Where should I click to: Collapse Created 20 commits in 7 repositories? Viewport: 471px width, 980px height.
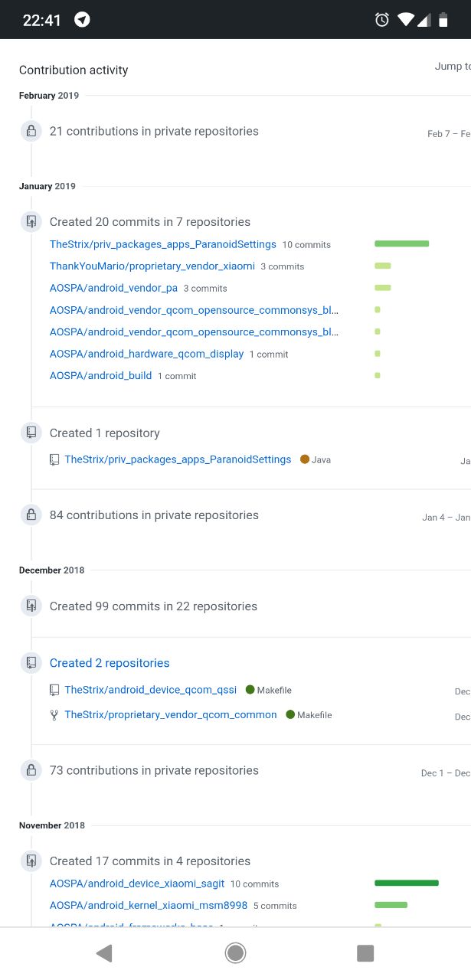[150, 222]
